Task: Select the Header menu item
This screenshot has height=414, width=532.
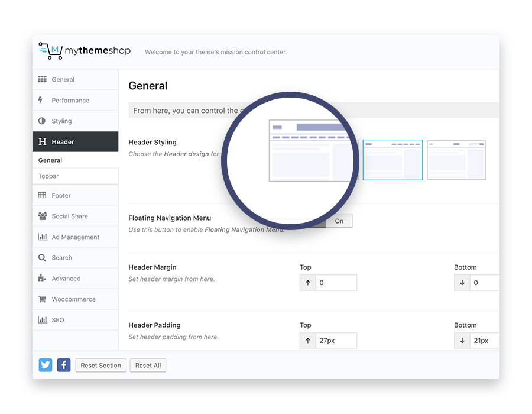Action: coord(75,141)
